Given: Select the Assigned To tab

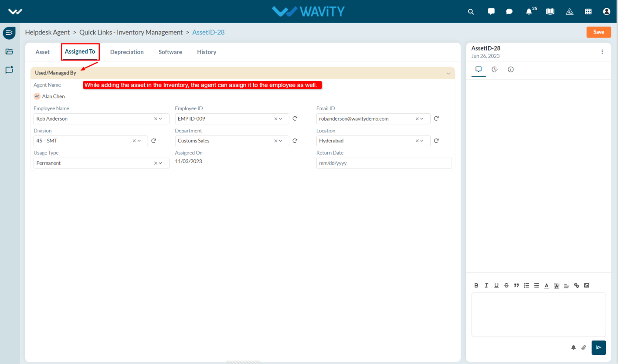Looking at the screenshot, I should 80,52.
